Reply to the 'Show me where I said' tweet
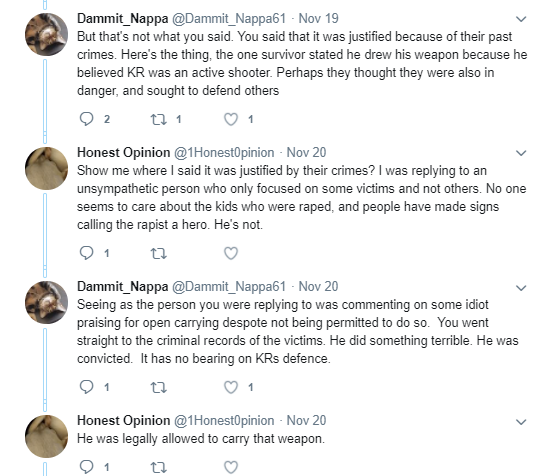The height and width of the screenshot is (476, 550). coord(86,253)
